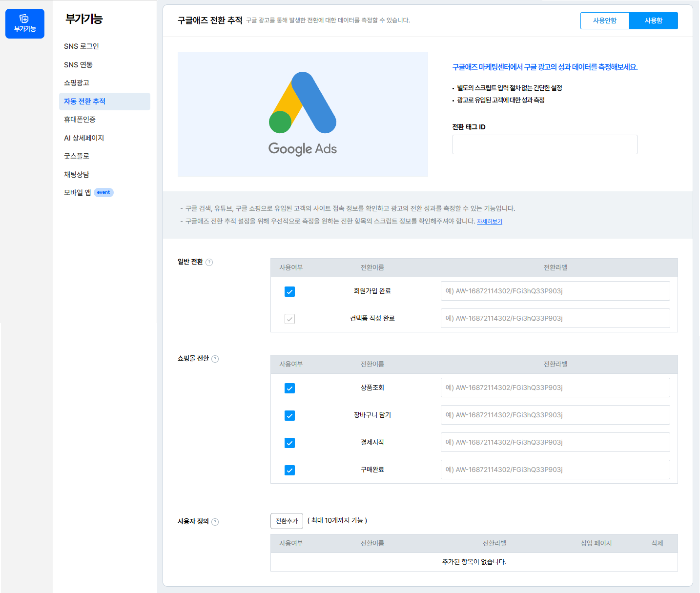This screenshot has height=593, width=700.
Task: Click the 사용자 정의 section label
Action: click(x=193, y=521)
